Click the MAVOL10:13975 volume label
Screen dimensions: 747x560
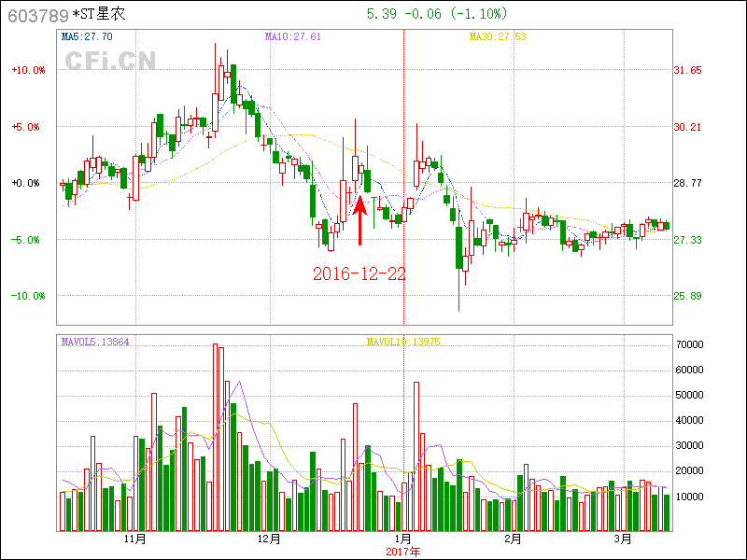[402, 342]
